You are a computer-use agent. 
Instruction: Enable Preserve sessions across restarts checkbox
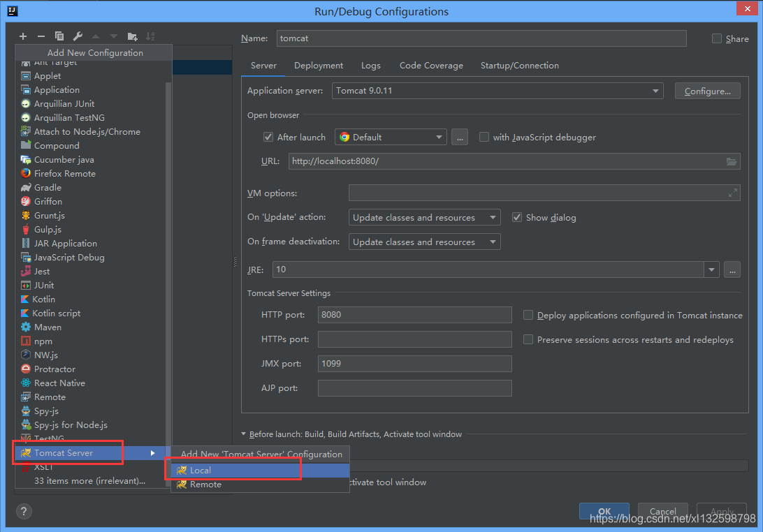pyautogui.click(x=528, y=339)
